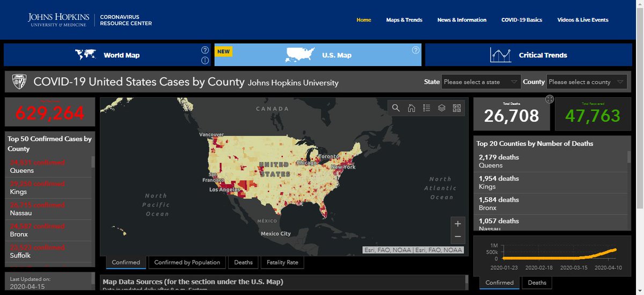Reset map to home extent

(412, 108)
